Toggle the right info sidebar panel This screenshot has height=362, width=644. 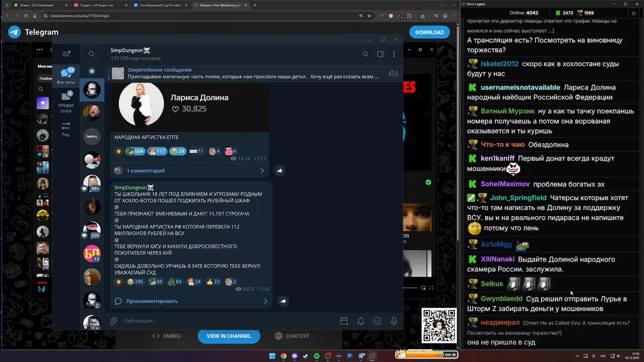[x=381, y=54]
